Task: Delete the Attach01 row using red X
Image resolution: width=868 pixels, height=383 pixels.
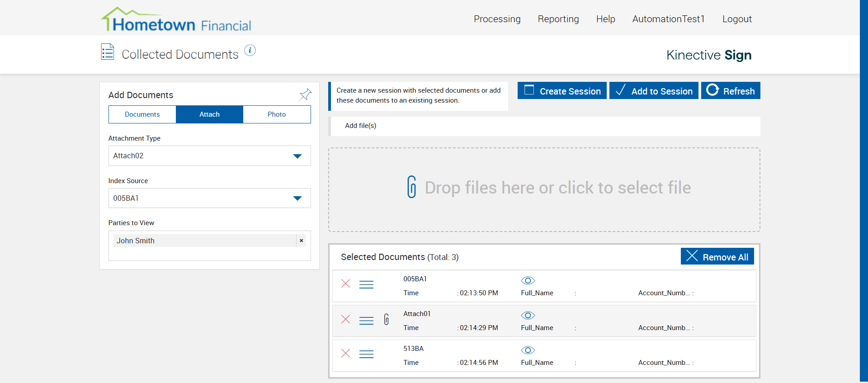Action: tap(346, 319)
